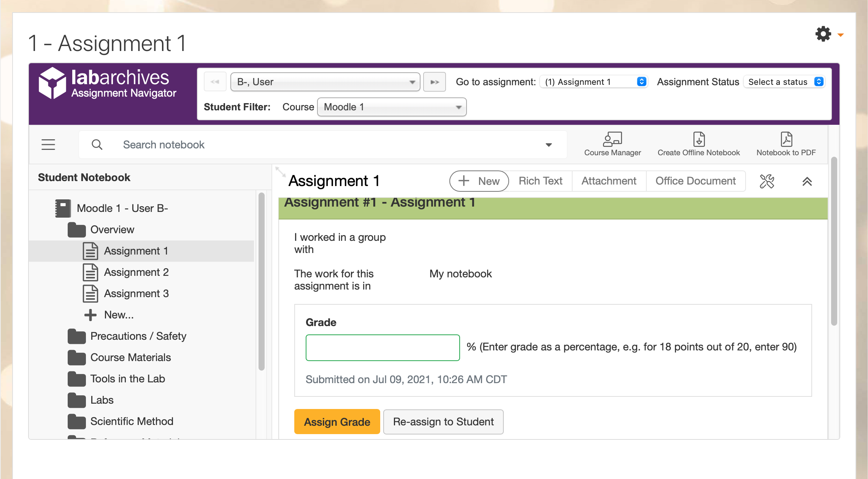Click the notebook tree scrollbar
Image resolution: width=868 pixels, height=479 pixels.
tap(261, 282)
